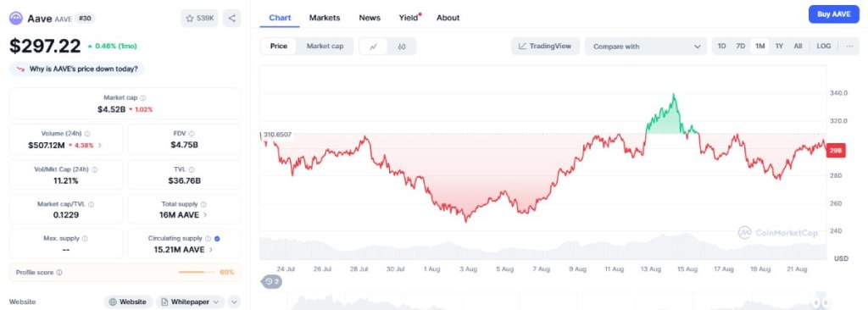Click the Buy AAVE button
Image resolution: width=868 pixels, height=310 pixels.
(834, 14)
